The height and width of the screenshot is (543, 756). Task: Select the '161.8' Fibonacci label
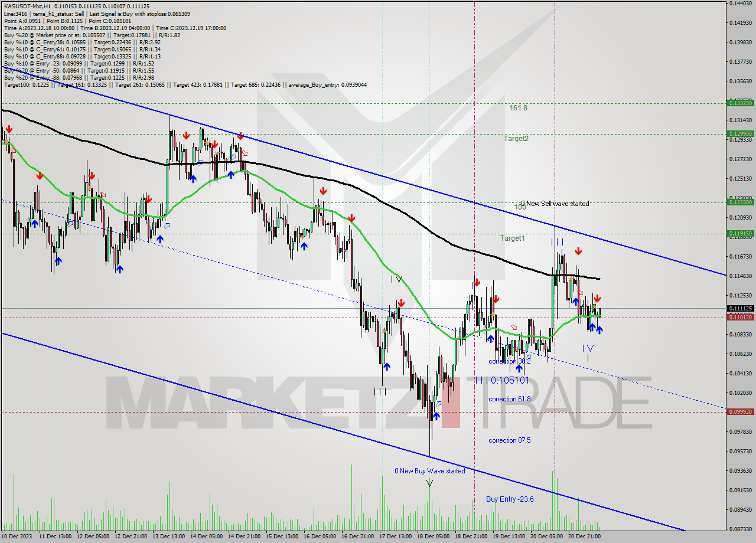519,108
